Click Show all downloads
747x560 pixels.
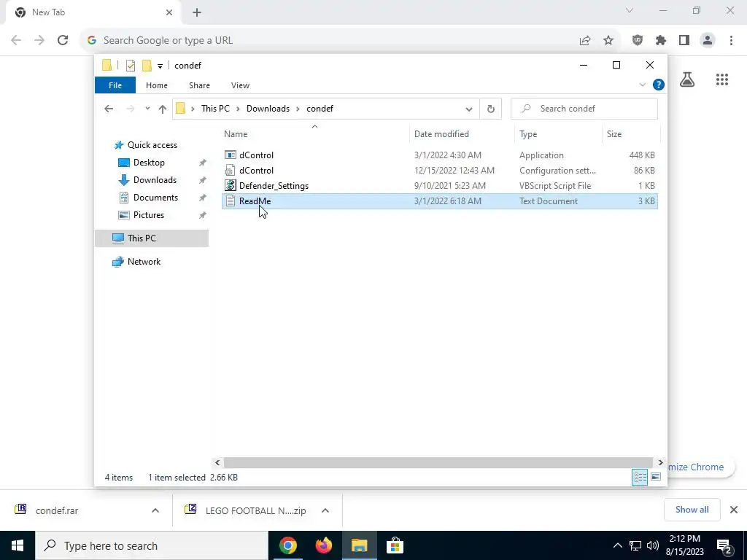692,510
